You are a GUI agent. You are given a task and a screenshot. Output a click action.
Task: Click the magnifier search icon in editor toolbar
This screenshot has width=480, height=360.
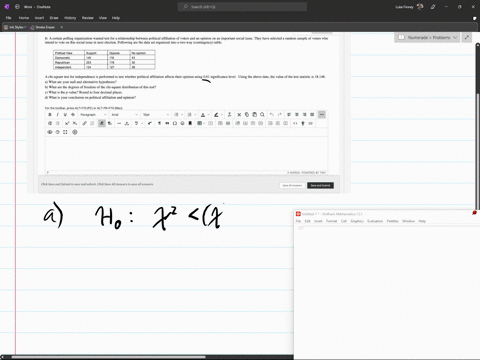(262, 115)
